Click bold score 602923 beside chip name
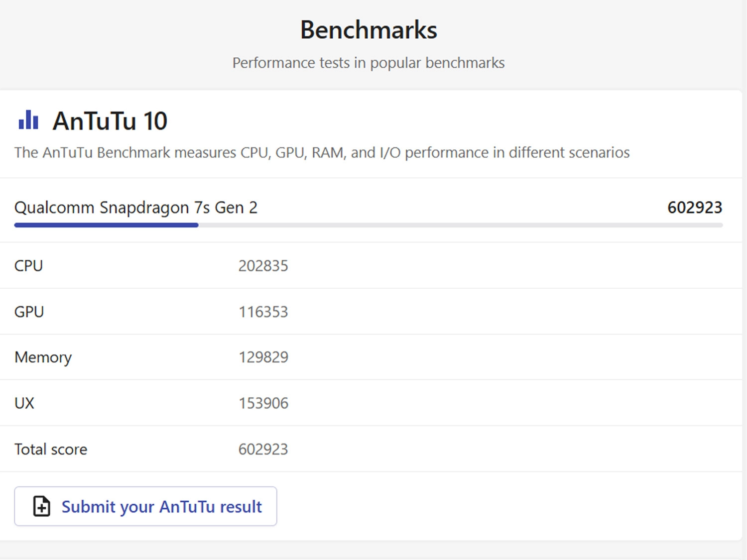Screen dimensions: 747x560 click(x=695, y=208)
